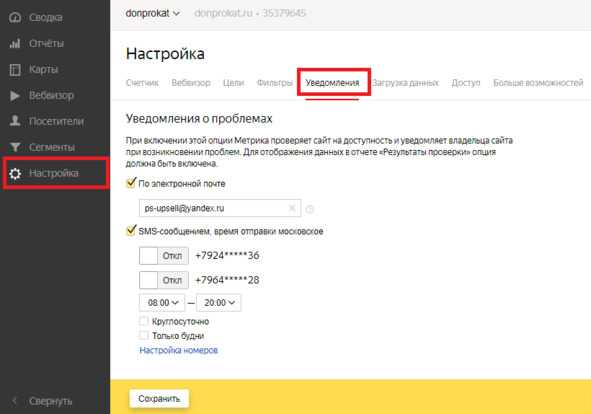The width and height of the screenshot is (591, 414).
Task: Switch to the Загрузка данных tab
Action: click(406, 83)
